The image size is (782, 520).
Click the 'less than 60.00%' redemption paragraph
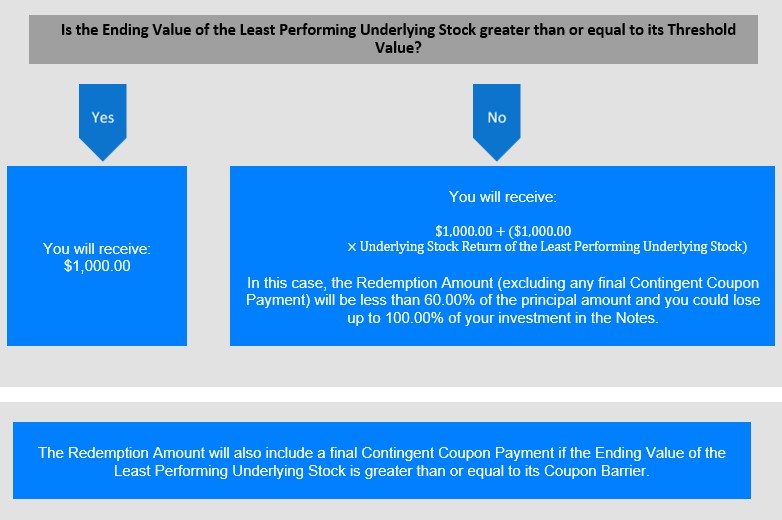(503, 300)
